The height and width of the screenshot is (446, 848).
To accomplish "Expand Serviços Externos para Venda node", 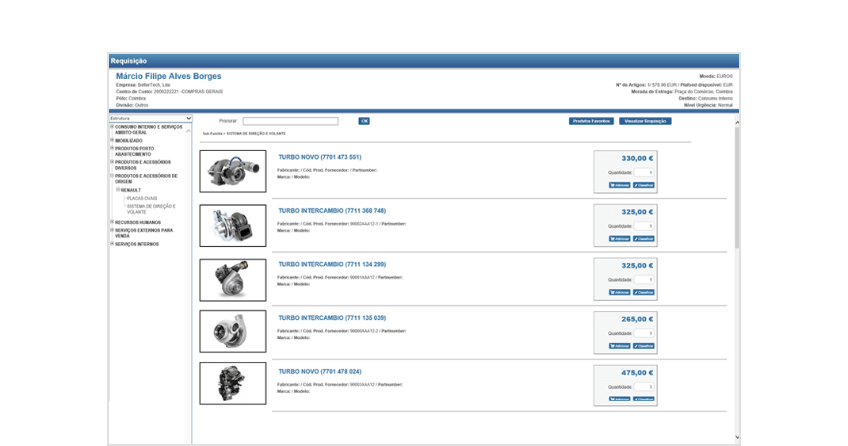I will pos(112,230).
